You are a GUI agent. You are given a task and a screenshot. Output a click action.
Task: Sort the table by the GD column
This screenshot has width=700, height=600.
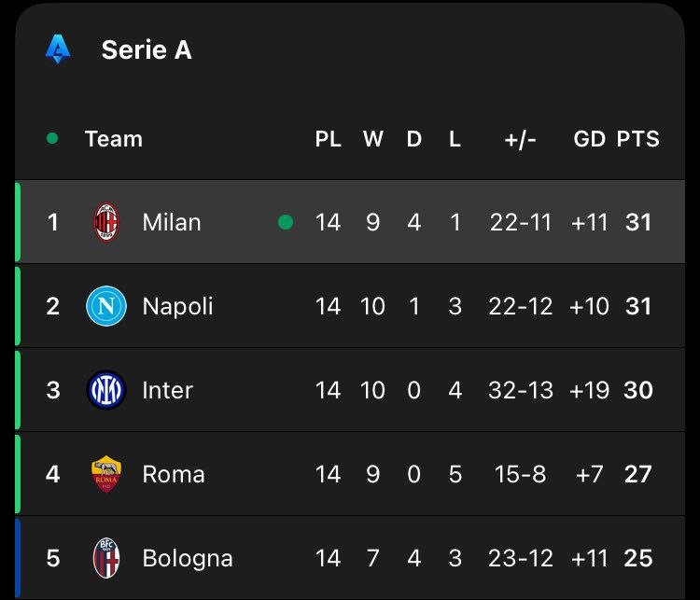click(x=589, y=139)
